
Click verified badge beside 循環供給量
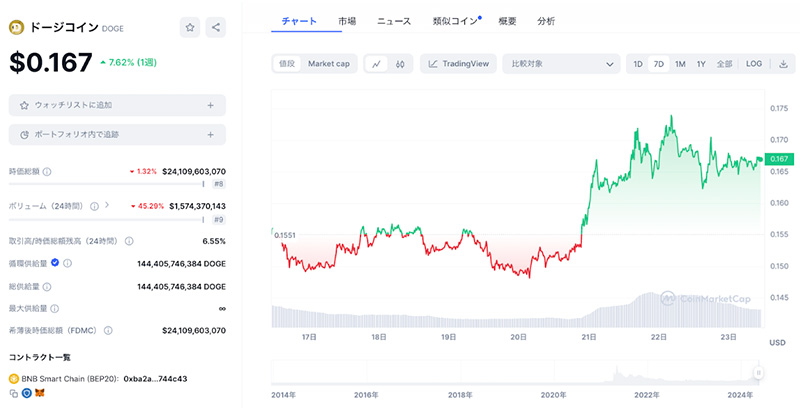[x=55, y=263]
